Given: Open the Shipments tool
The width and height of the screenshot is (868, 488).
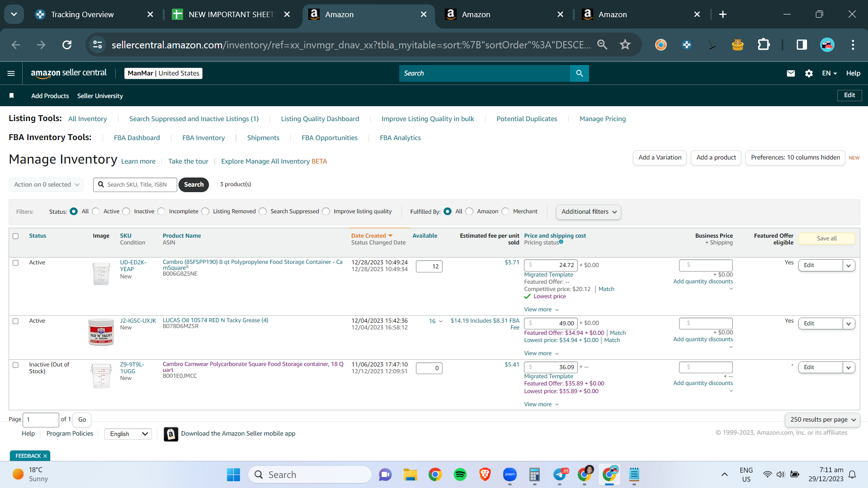Looking at the screenshot, I should point(263,138).
